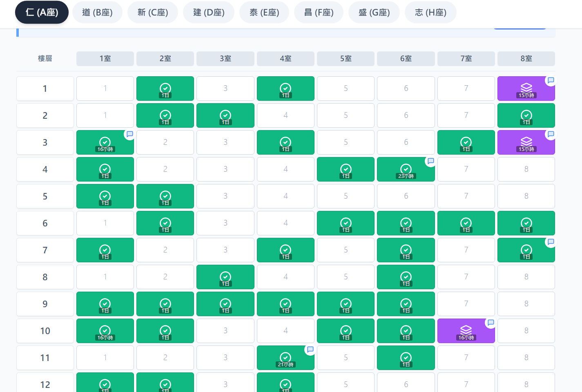Click the 8室 column header
The image size is (582, 392).
click(526, 58)
